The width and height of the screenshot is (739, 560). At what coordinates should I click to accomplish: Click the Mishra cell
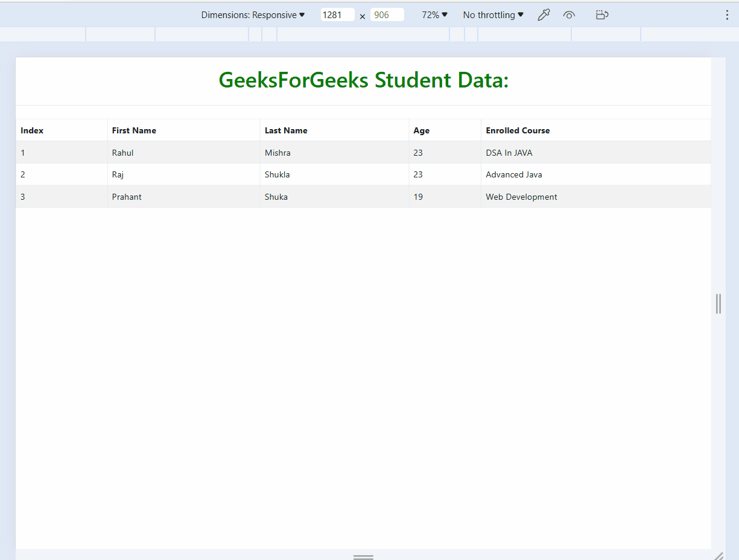[334, 153]
